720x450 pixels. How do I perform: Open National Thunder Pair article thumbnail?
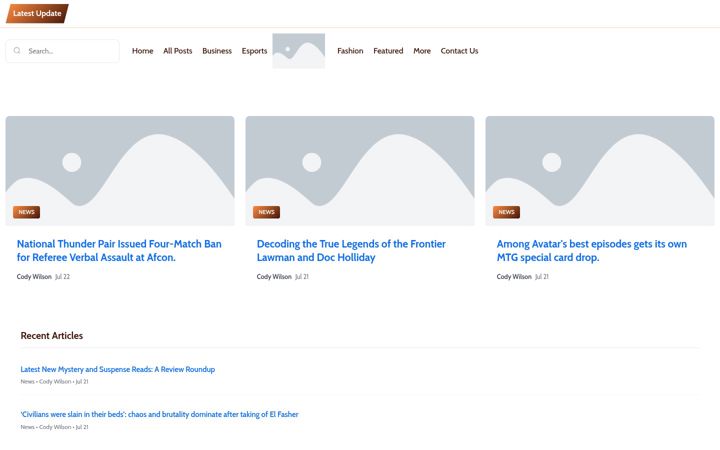[120, 170]
